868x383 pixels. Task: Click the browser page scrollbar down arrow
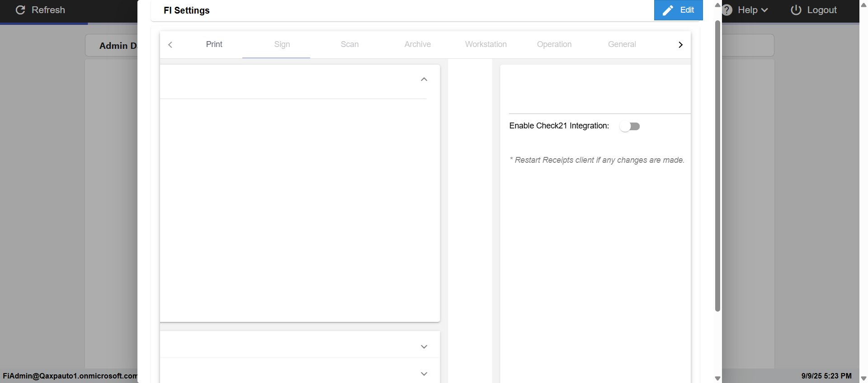[863, 378]
